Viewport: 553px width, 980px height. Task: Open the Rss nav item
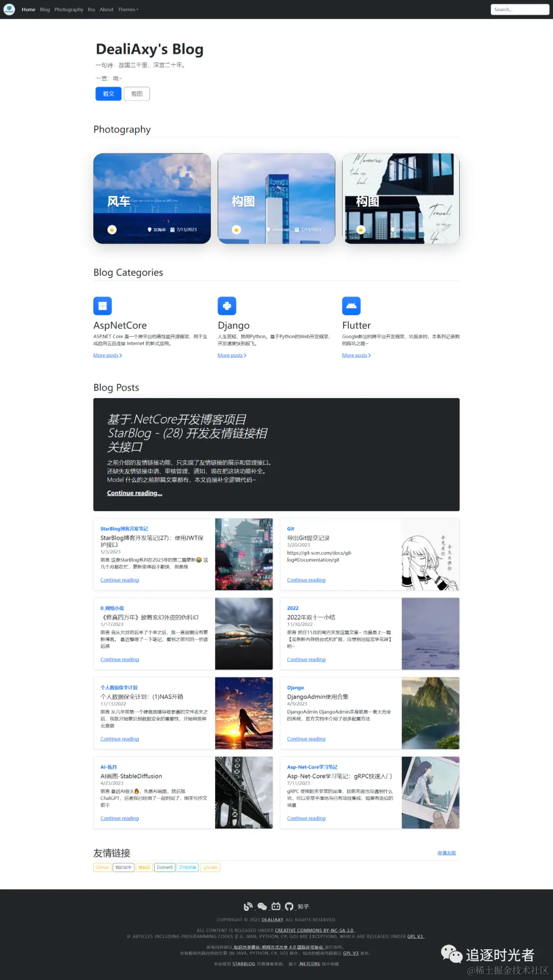tap(91, 10)
